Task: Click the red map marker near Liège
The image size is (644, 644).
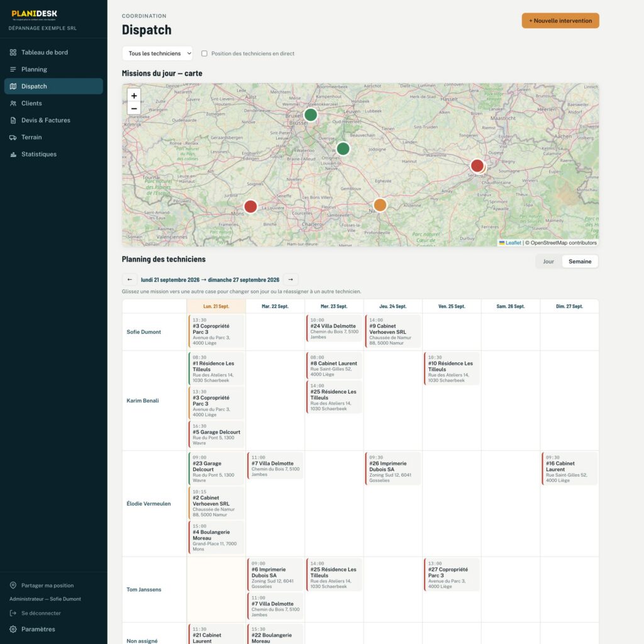Action: pyautogui.click(x=477, y=166)
